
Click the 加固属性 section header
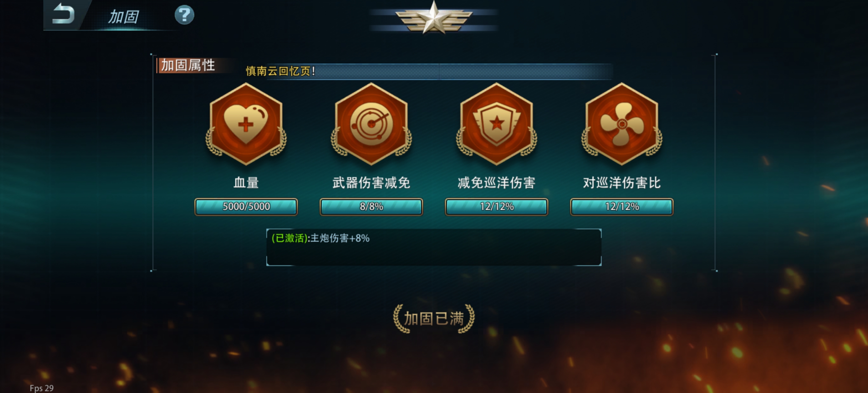[x=188, y=65]
